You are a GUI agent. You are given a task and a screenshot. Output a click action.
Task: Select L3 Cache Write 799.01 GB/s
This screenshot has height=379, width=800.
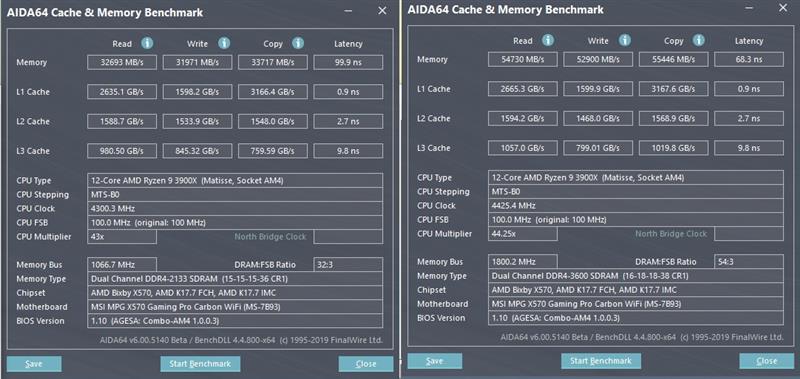coord(598,148)
